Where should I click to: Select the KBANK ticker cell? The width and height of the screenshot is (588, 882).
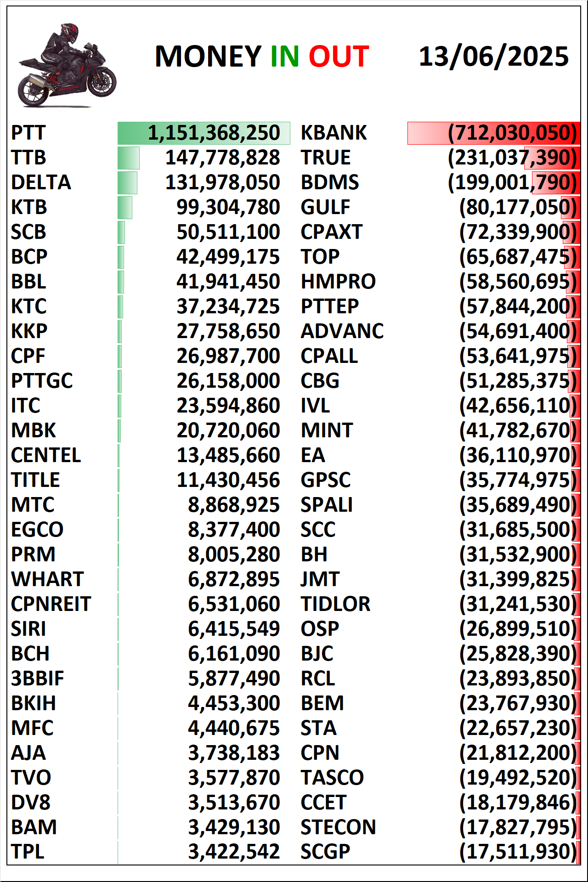[x=334, y=133]
